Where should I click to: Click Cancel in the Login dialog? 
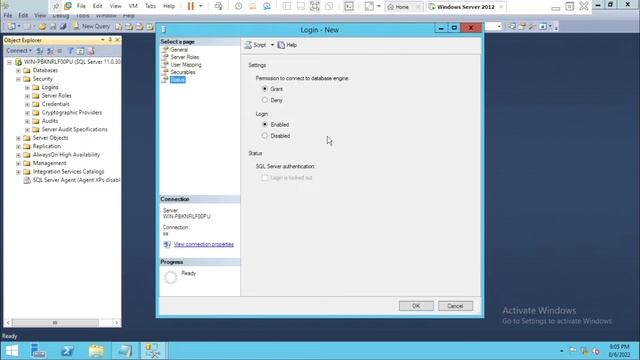(455, 306)
